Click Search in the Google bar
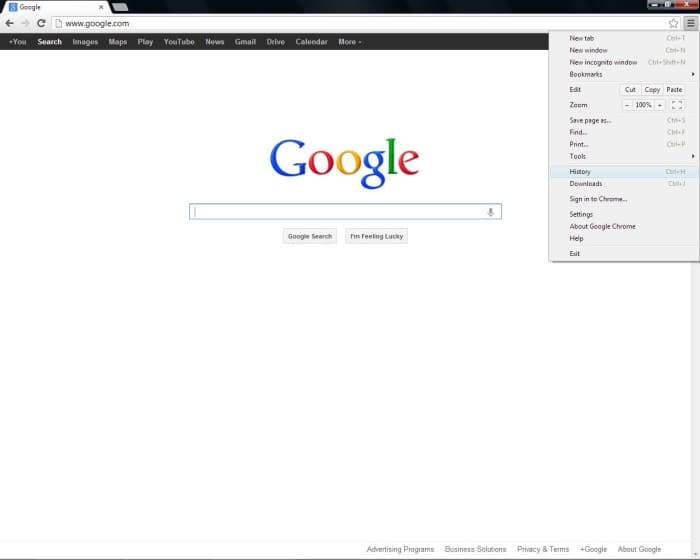700x560 pixels. tap(50, 42)
